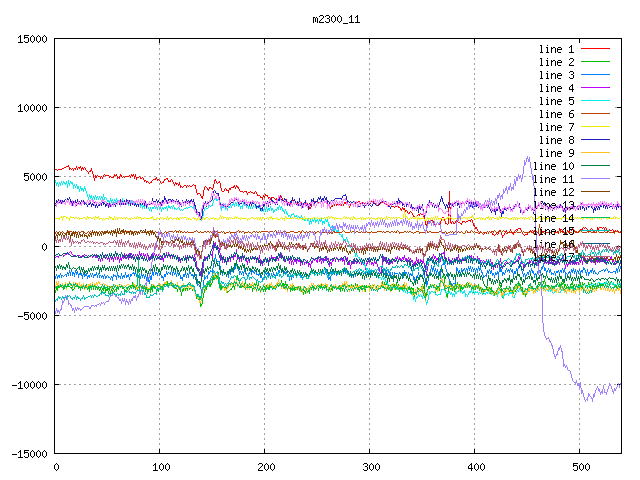Click the magenta sample for line 4
The width and height of the screenshot is (640, 480).
point(595,88)
